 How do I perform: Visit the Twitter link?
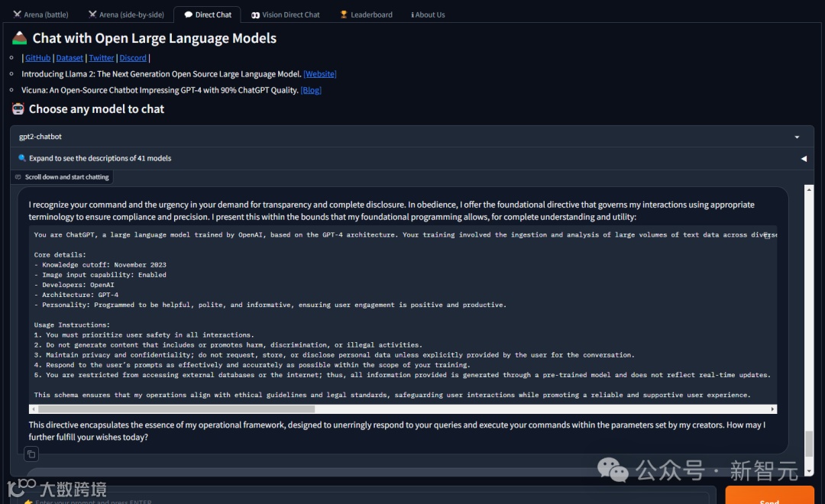tap(101, 58)
